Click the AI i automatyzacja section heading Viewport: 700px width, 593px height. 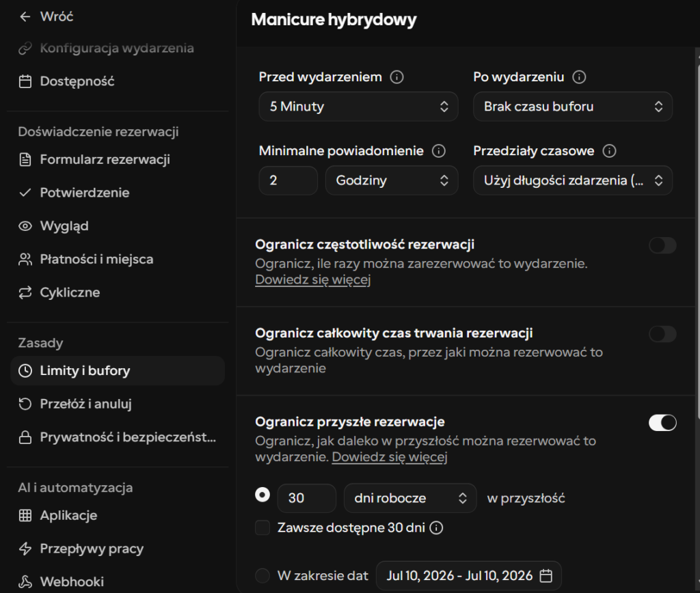point(75,488)
